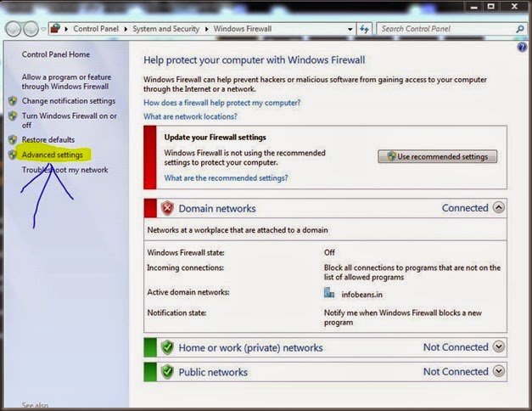The width and height of the screenshot is (532, 411).
Task: Click the Back navigation arrow button
Action: [14, 29]
